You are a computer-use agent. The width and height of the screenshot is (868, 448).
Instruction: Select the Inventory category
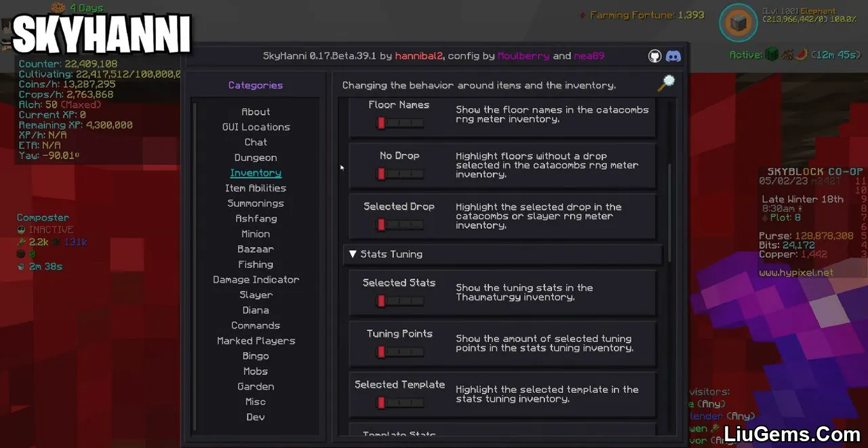point(256,173)
